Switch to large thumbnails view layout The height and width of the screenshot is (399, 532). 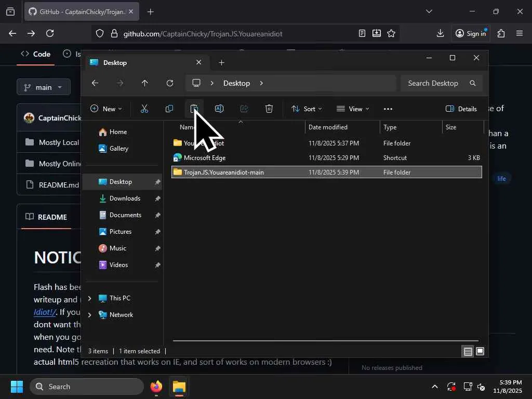[x=480, y=351]
